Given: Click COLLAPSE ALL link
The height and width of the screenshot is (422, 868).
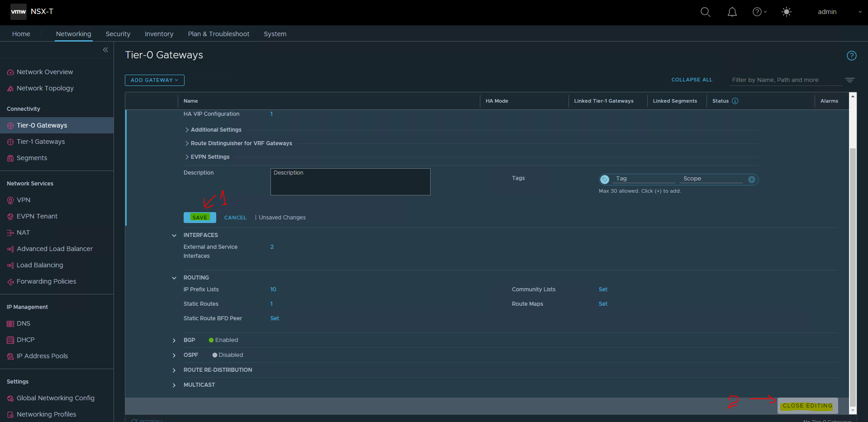Looking at the screenshot, I should 692,80.
